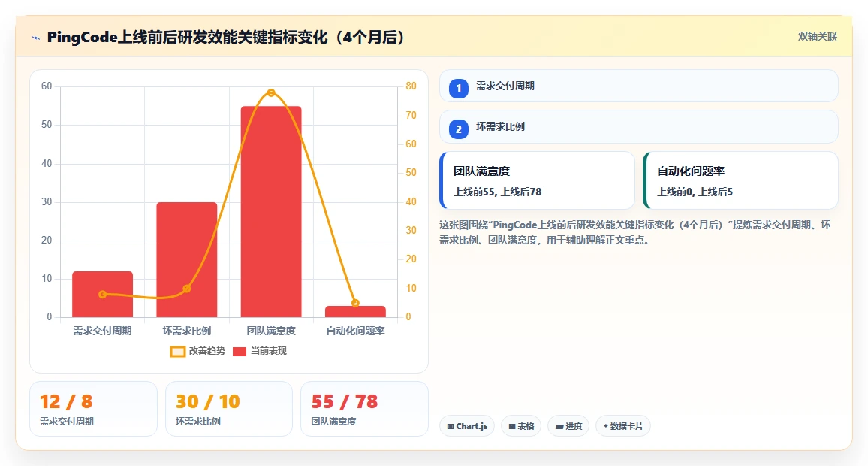Click the Chart.js tag chip

tap(466, 426)
